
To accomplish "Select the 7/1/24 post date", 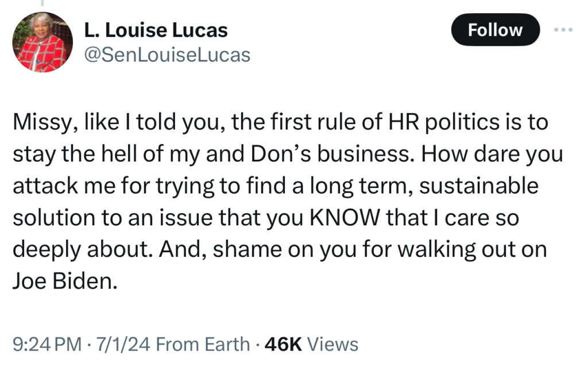I will pyautogui.click(x=123, y=344).
